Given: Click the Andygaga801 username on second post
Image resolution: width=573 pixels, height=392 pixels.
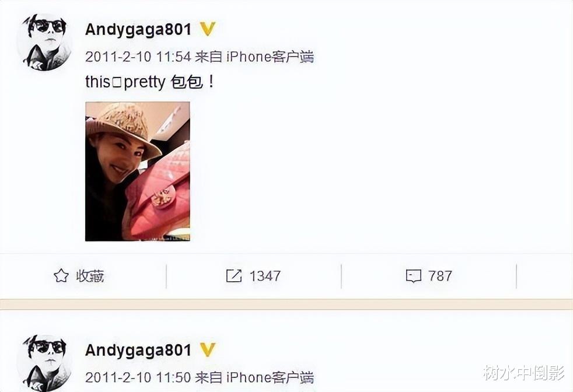Looking at the screenshot, I should pyautogui.click(x=138, y=351).
